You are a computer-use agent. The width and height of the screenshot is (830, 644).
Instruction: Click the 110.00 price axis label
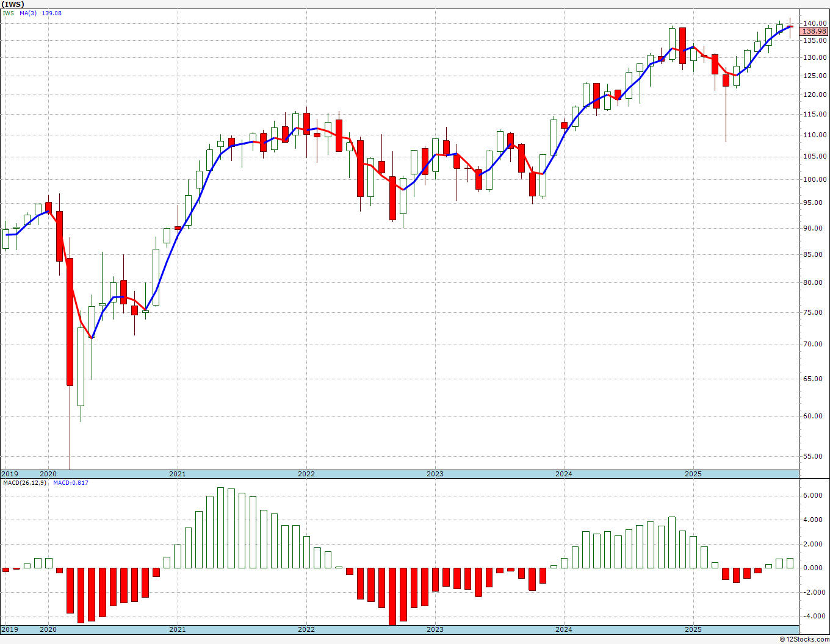(x=815, y=135)
